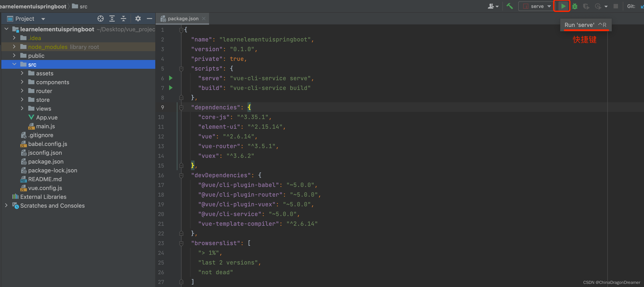Run 'serve' with coverage icon
644x287 pixels.
click(586, 6)
